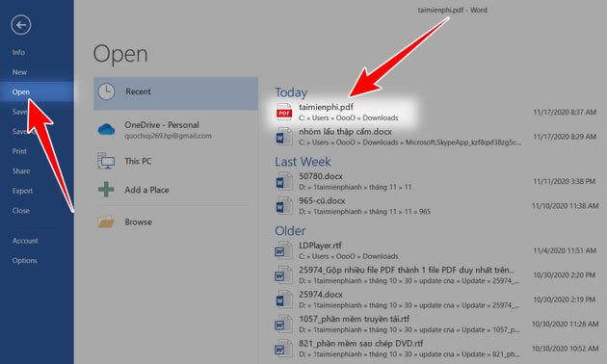Click Word icon beside 965-cũ.docx
This screenshot has width=607, height=364.
[x=284, y=206]
